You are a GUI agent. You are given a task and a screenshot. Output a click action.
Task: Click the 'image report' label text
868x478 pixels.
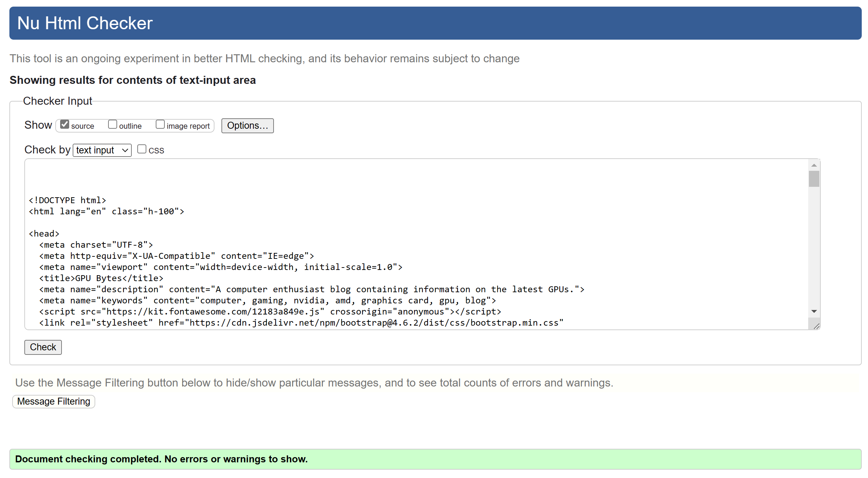188,126
